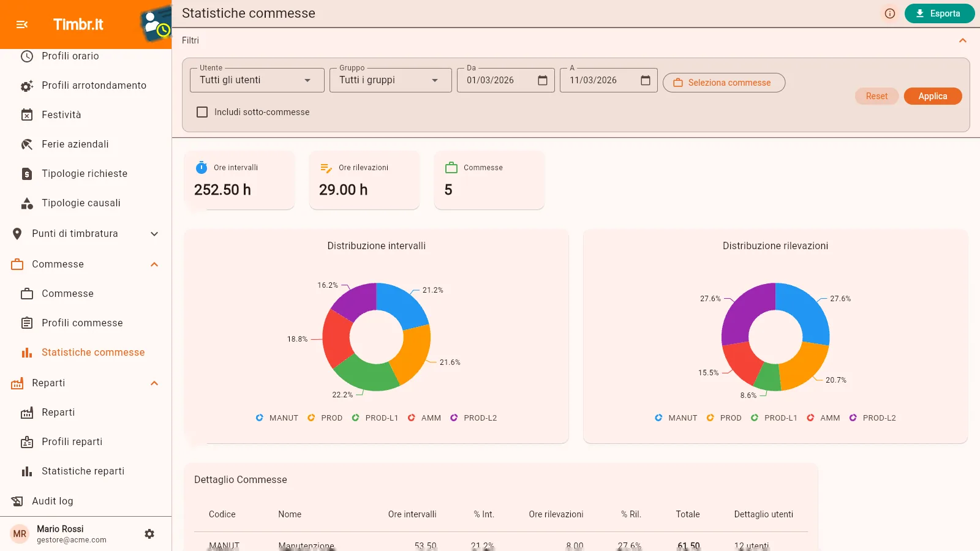Click the Totale column header
Viewport: 980px width, 551px height.
pyautogui.click(x=688, y=515)
